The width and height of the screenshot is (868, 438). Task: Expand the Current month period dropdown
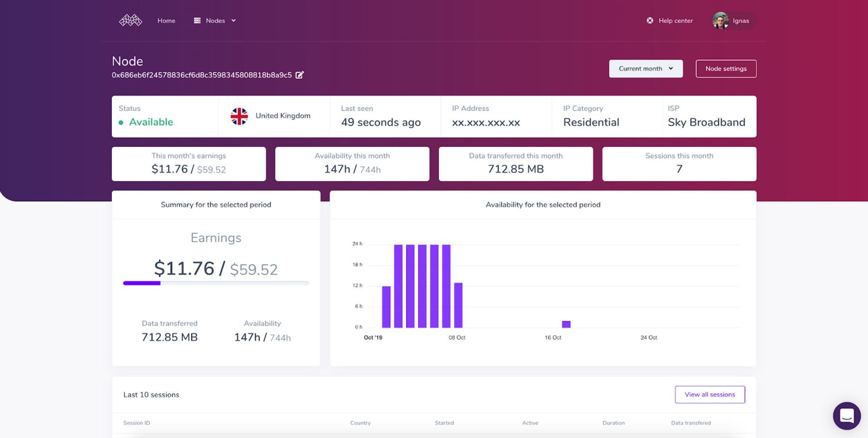646,69
